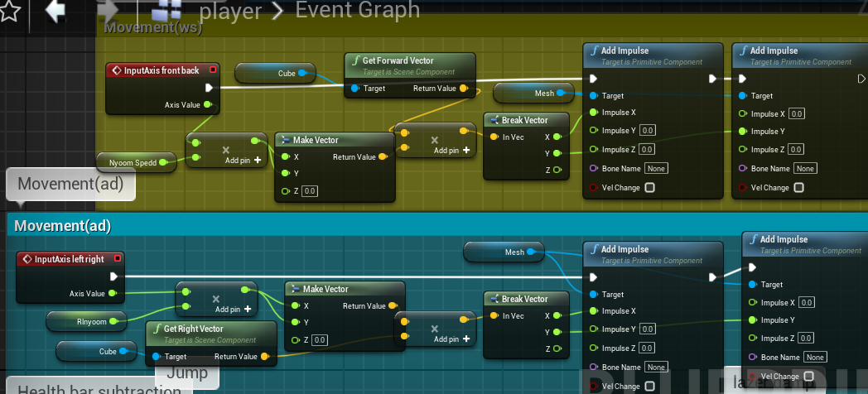Image resolution: width=868 pixels, height=394 pixels.
Task: Click Impulse X field on second Movement(ad) Add Impulse
Action: click(807, 303)
